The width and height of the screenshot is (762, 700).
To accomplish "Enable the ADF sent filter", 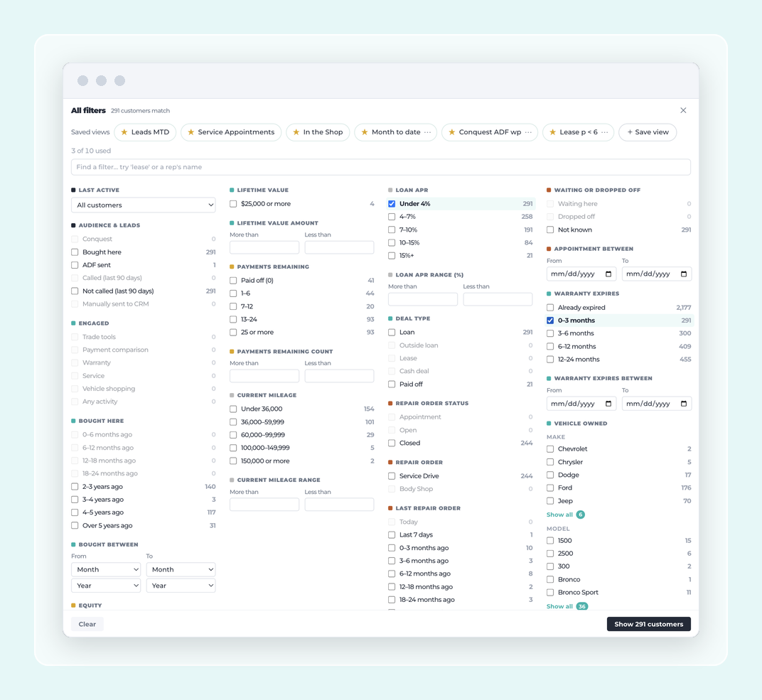I will 75,265.
